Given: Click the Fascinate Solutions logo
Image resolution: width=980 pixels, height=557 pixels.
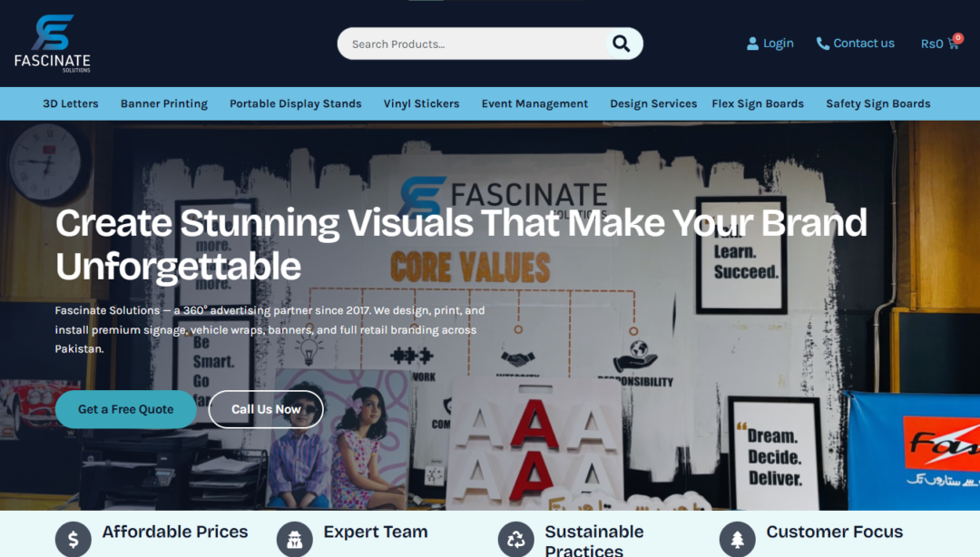Looking at the screenshot, I should (52, 44).
